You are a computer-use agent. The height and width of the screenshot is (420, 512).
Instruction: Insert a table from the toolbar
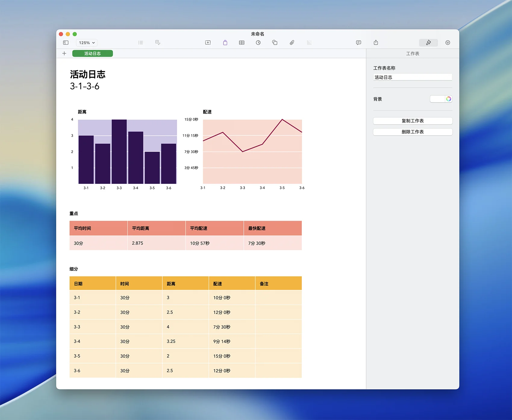click(x=242, y=43)
